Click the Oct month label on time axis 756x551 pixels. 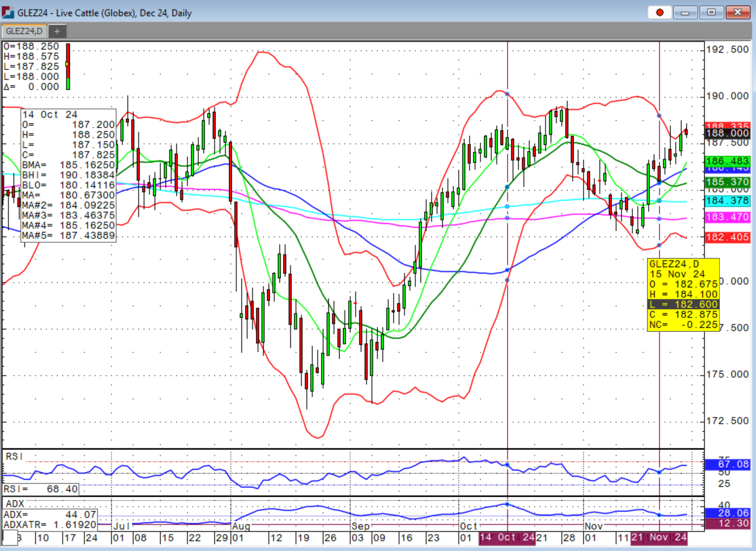468,526
